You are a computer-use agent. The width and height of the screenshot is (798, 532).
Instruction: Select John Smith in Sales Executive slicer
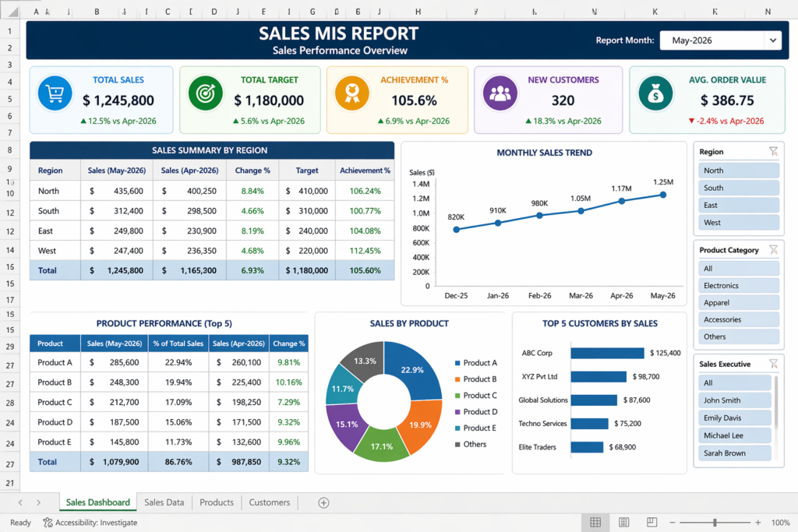pyautogui.click(x=735, y=400)
